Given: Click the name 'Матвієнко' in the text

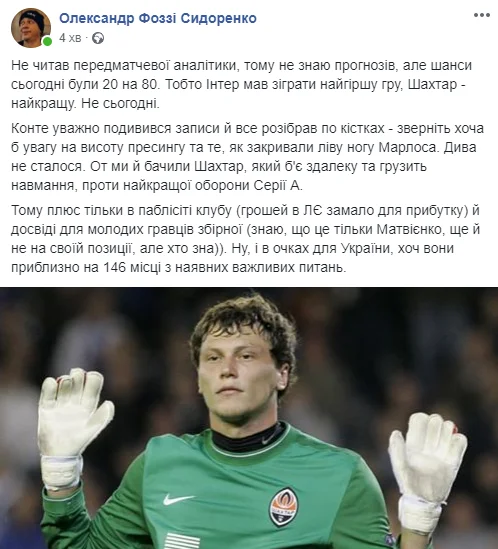Looking at the screenshot, I should [411, 229].
